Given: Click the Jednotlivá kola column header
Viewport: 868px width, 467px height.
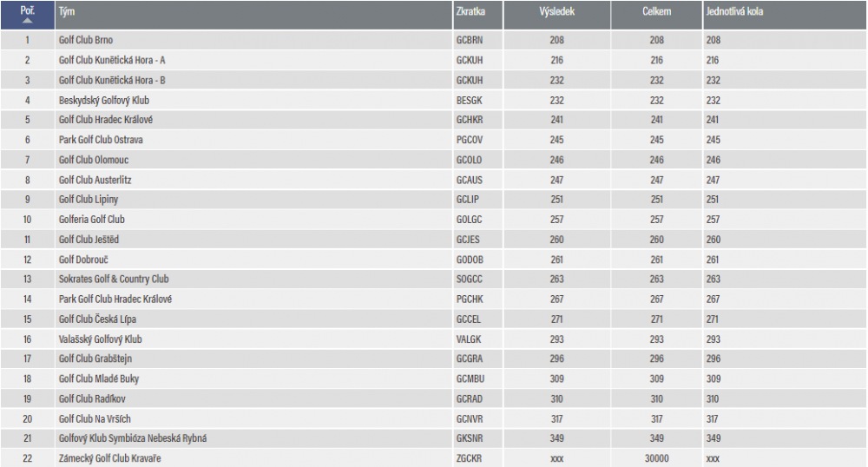Looking at the screenshot, I should [x=734, y=11].
